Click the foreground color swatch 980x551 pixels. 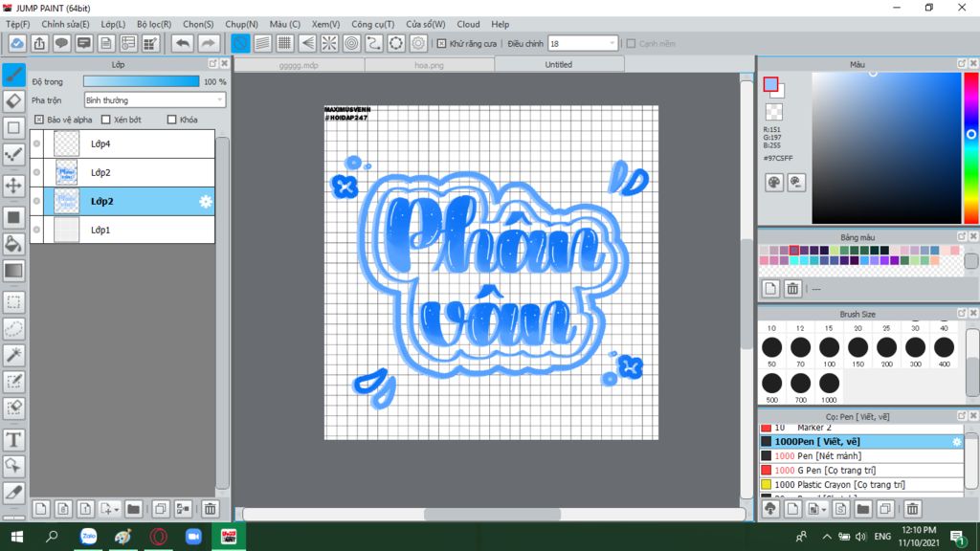pos(770,84)
